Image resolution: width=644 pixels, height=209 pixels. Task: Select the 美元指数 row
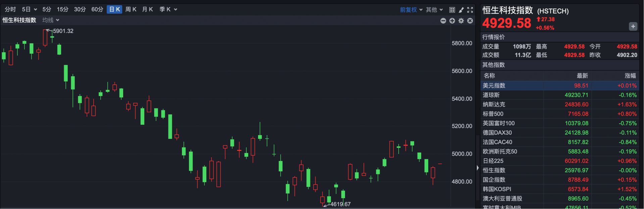tap(560, 86)
